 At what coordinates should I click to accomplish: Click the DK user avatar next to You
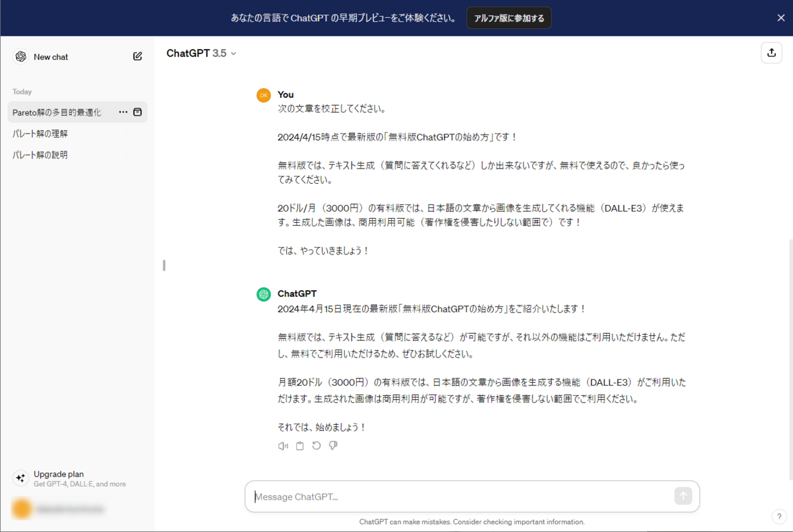(264, 95)
